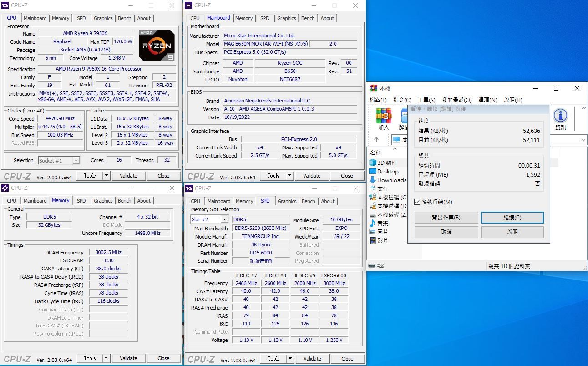The image size is (588, 366).
Task: Click the 名稱 name column header
Action: (x=375, y=152)
